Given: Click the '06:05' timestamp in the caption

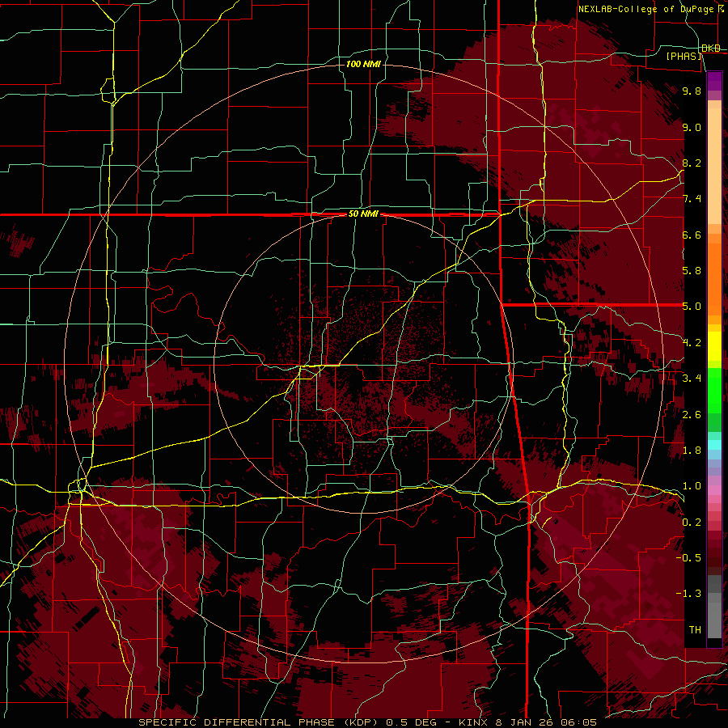Looking at the screenshot, I should (578, 722).
